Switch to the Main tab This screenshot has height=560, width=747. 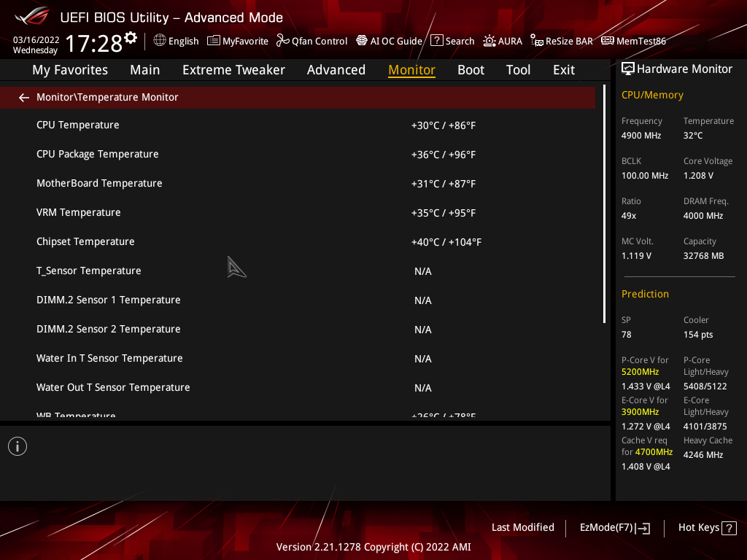(x=145, y=70)
